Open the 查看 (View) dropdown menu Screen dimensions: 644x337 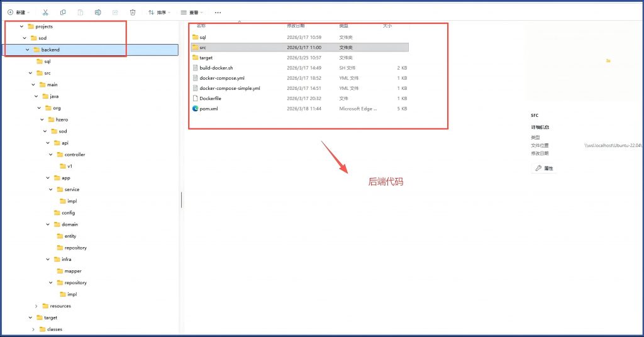tap(191, 12)
